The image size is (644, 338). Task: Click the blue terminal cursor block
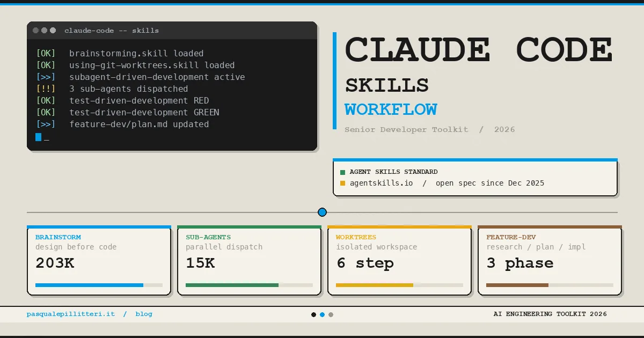point(38,137)
